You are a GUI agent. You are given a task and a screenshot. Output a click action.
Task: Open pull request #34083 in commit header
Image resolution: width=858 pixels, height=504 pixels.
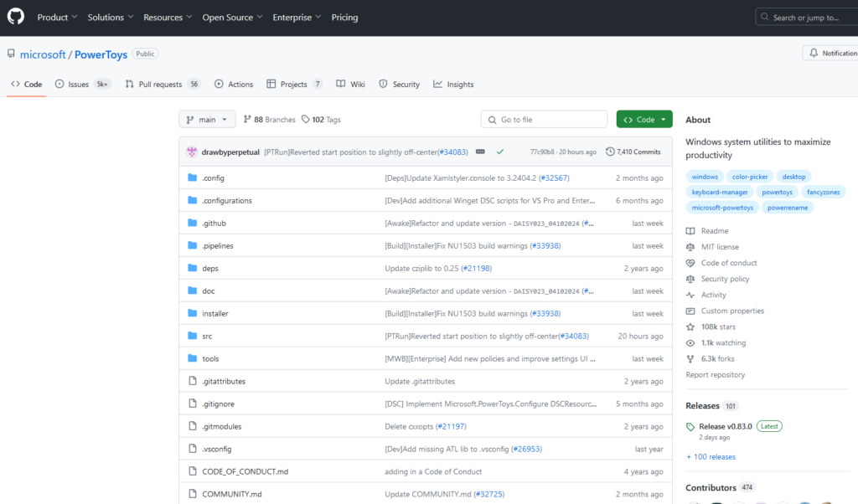(x=453, y=152)
